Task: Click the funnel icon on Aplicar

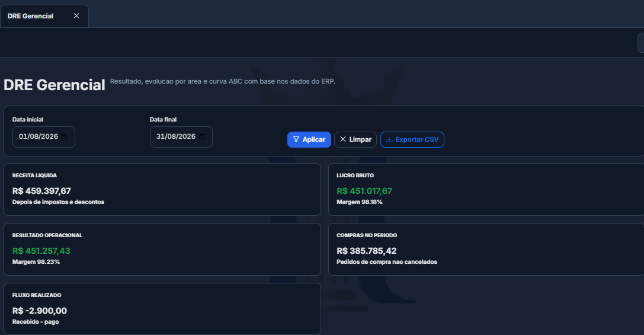Action: point(296,139)
